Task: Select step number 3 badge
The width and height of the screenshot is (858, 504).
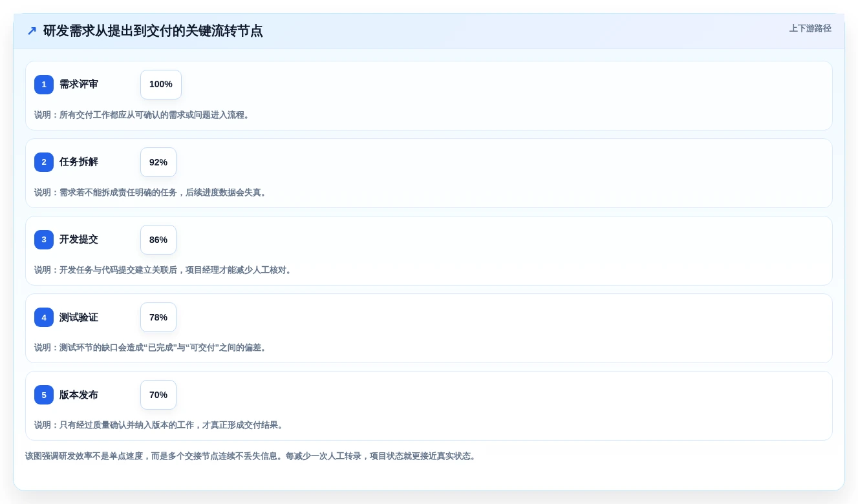Action: click(x=44, y=240)
